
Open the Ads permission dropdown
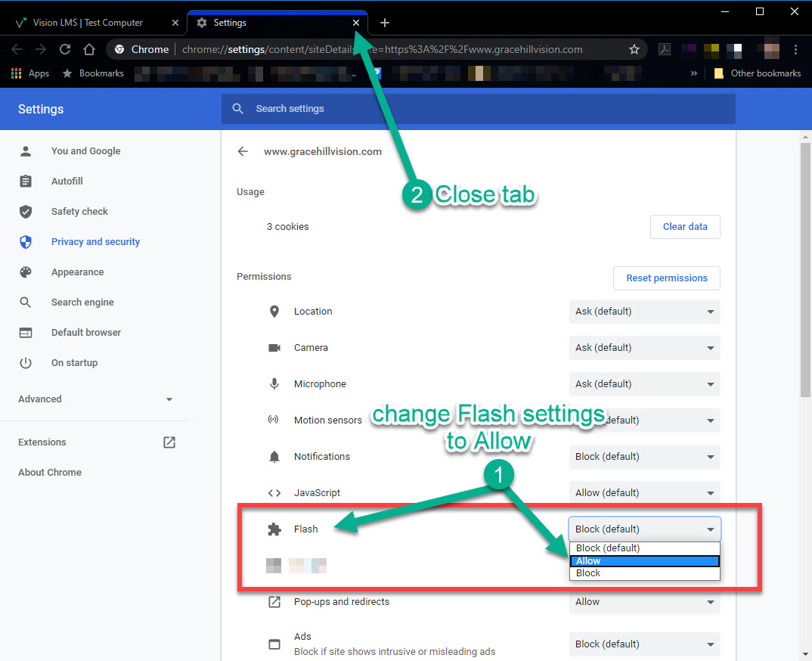(644, 644)
